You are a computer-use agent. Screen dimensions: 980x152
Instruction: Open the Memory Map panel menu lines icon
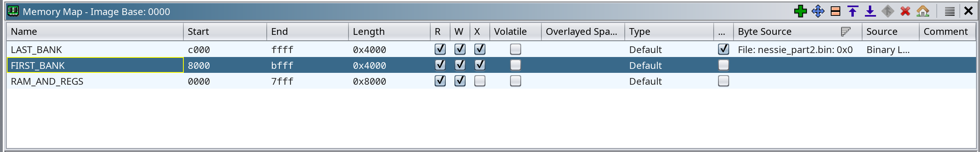(x=950, y=11)
